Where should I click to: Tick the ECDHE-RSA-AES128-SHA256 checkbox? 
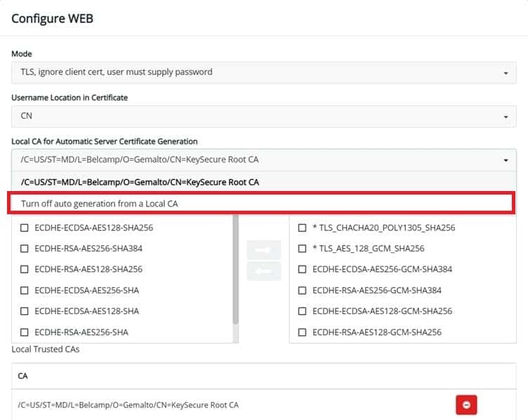point(25,269)
